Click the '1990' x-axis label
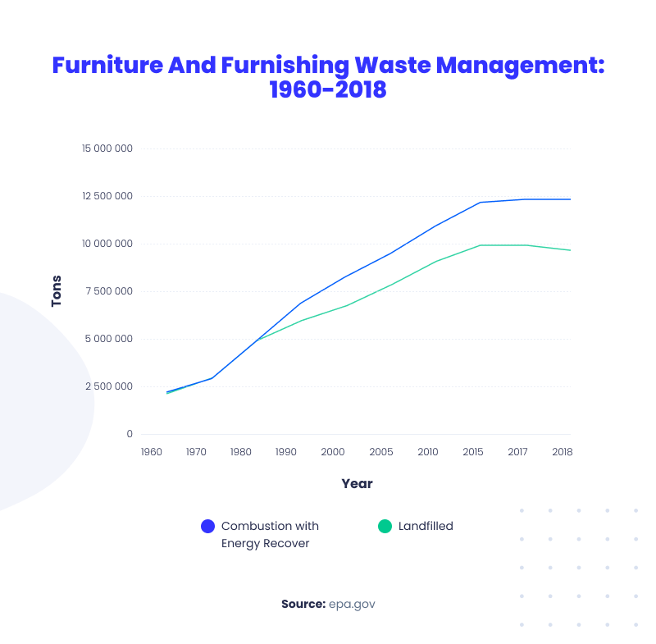The image size is (656, 644). pyautogui.click(x=285, y=452)
